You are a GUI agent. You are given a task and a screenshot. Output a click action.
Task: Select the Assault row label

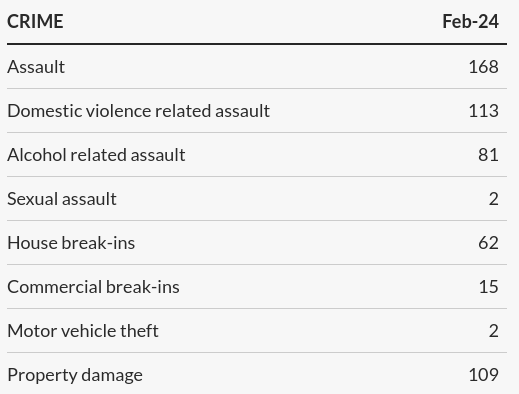[x=36, y=67]
